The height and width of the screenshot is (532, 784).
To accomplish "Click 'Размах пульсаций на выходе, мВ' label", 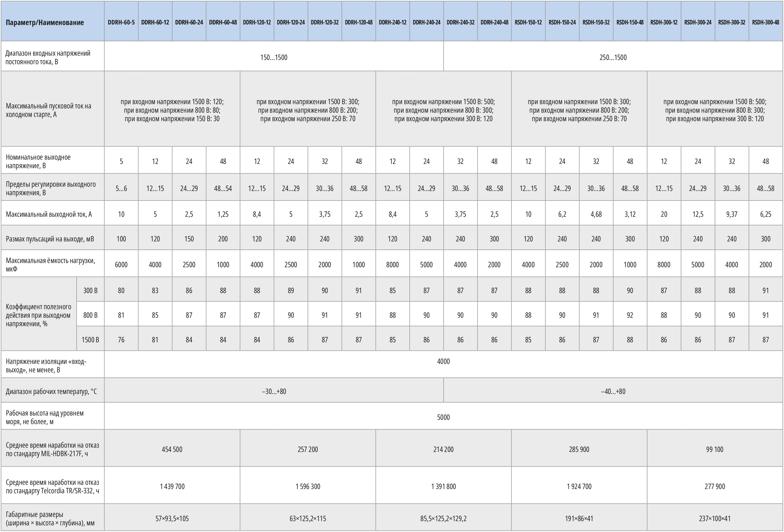I will coord(53,237).
